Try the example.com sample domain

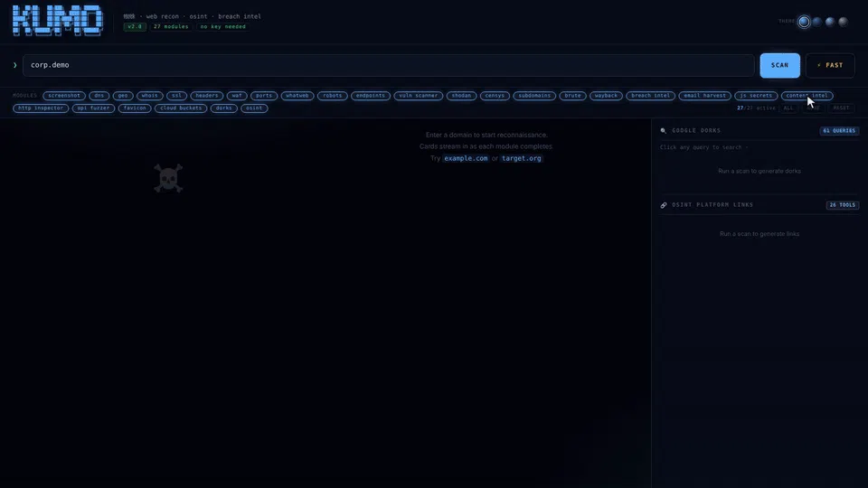467,158
